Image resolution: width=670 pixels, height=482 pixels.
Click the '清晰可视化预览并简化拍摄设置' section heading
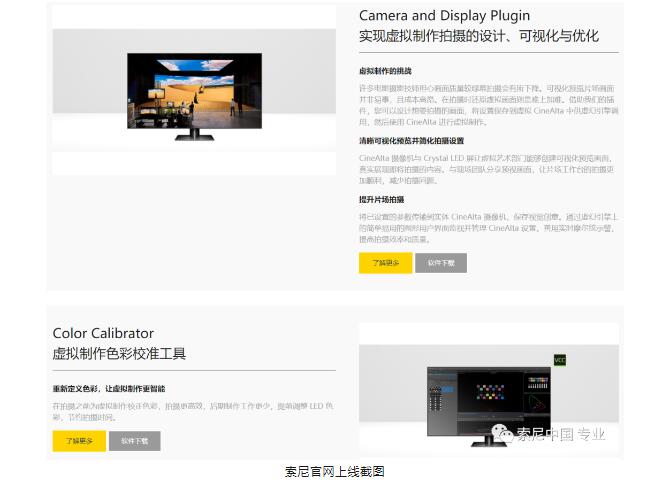pos(411,141)
